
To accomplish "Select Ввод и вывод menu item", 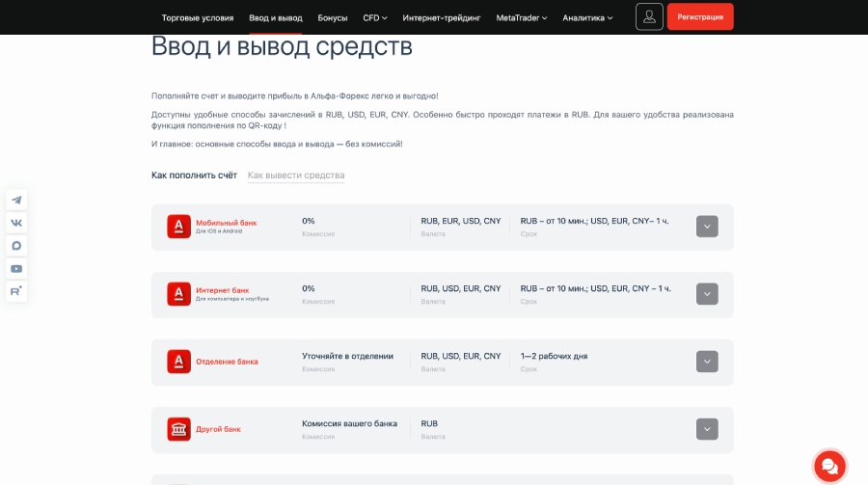I will pyautogui.click(x=276, y=17).
